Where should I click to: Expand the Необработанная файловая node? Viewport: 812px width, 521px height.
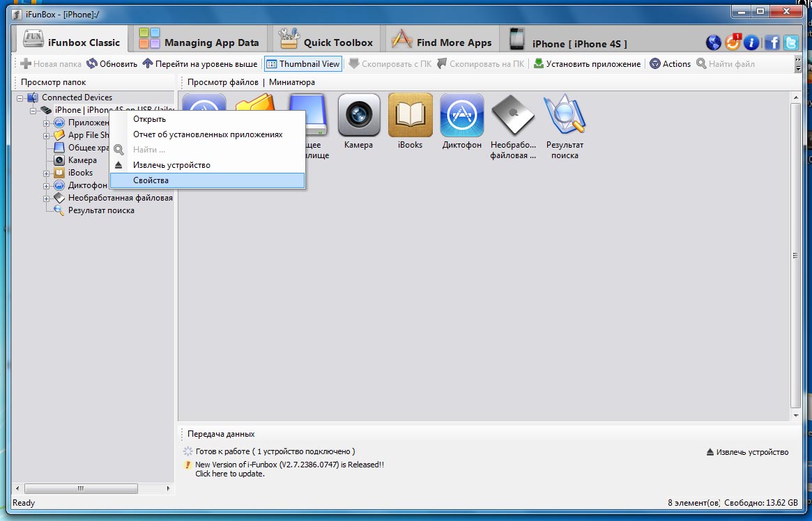pos(46,198)
